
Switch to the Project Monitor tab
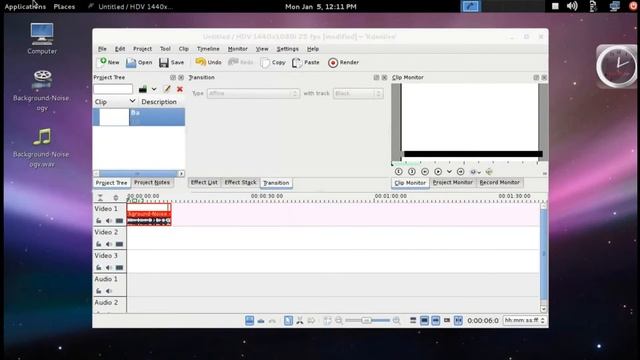[x=453, y=182]
